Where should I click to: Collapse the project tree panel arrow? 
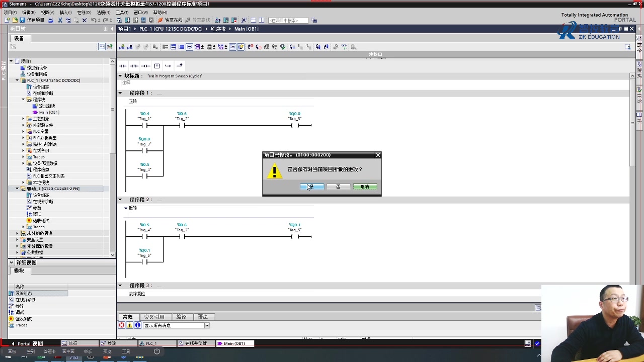(112, 29)
